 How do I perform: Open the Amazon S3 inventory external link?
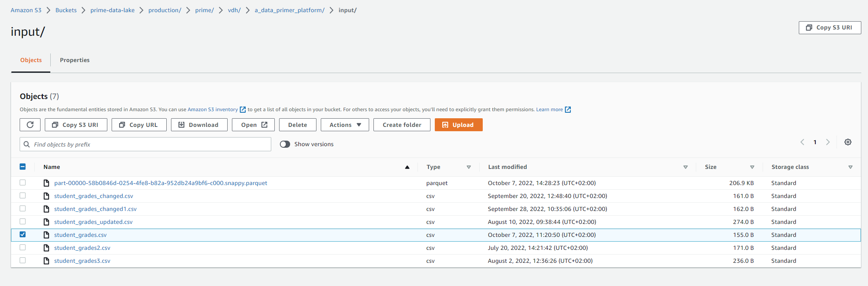pyautogui.click(x=213, y=110)
